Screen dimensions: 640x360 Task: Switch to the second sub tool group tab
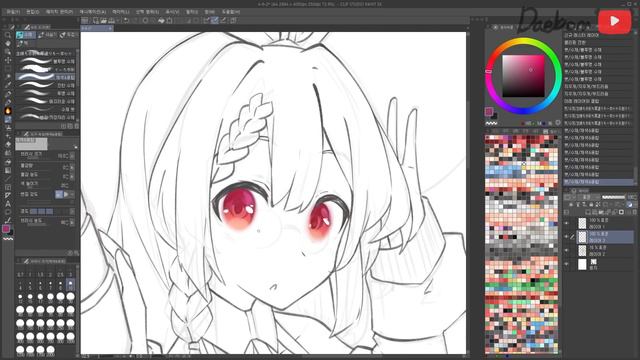pos(47,36)
